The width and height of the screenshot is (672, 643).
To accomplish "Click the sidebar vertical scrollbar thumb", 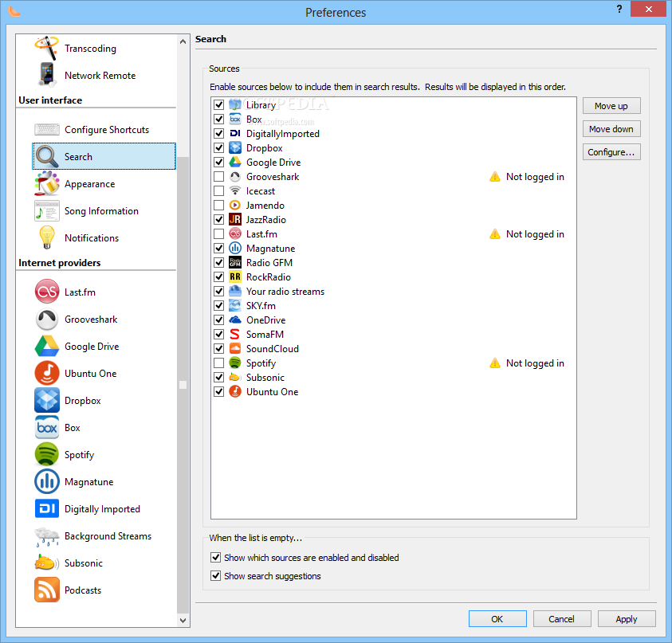I will 183,385.
